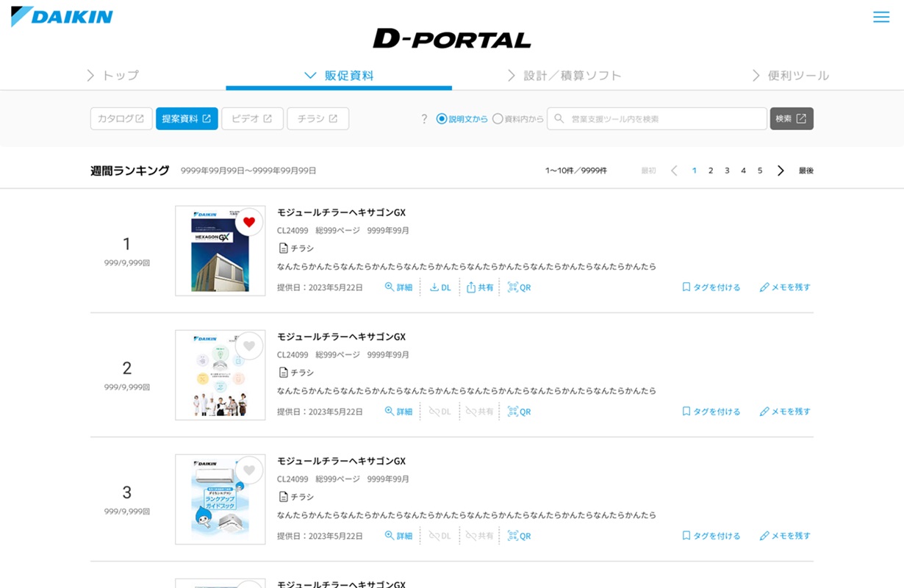Viewport: 904px width, 588px height.
Task: Click disabled DL on rank 2 item
Action: pos(440,412)
